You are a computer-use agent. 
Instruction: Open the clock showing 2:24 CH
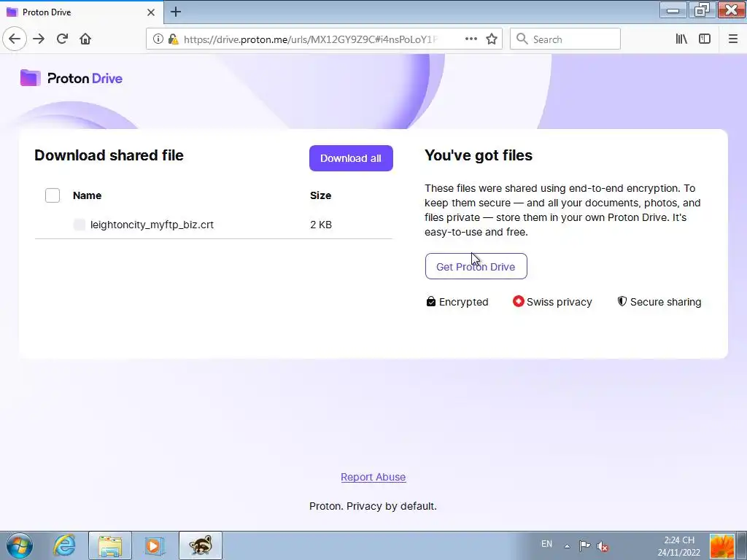tap(679, 546)
